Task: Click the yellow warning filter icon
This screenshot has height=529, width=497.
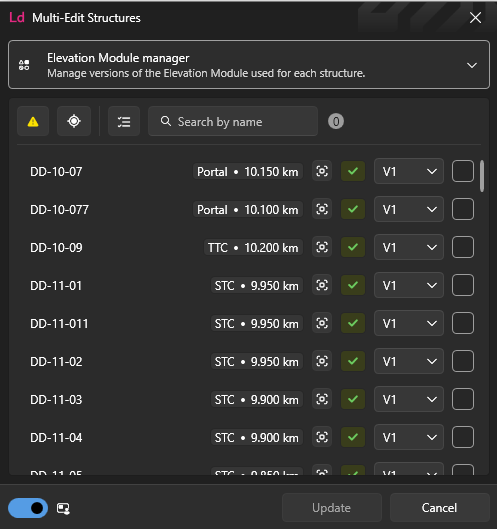Action: click(x=33, y=121)
